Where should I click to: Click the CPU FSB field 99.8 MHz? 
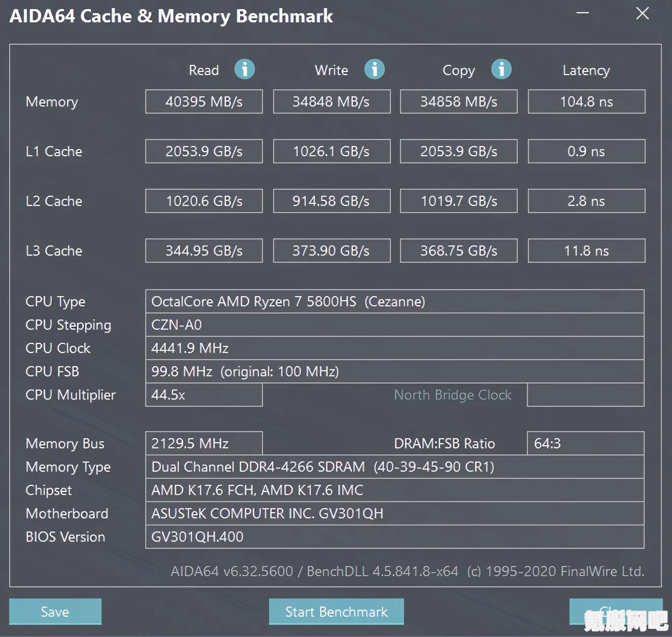(x=395, y=371)
